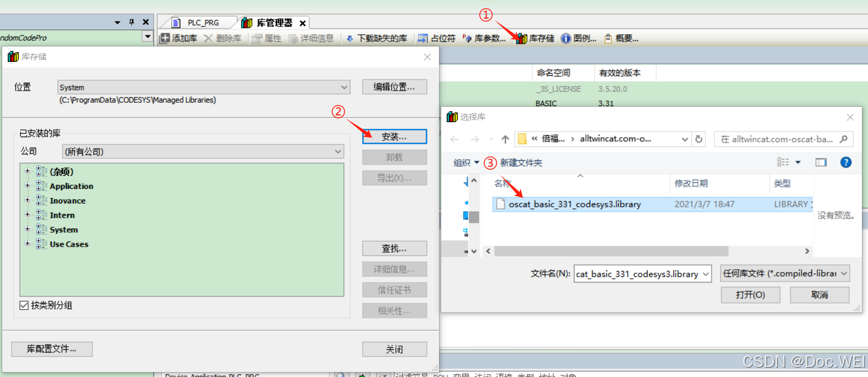
Task: Select the Use Cases tree item
Action: point(69,244)
